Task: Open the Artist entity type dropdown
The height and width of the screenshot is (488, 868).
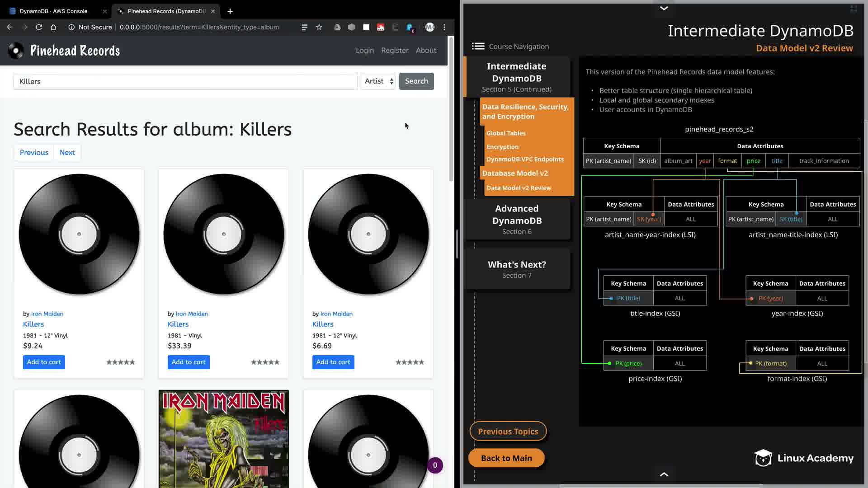Action: point(378,81)
